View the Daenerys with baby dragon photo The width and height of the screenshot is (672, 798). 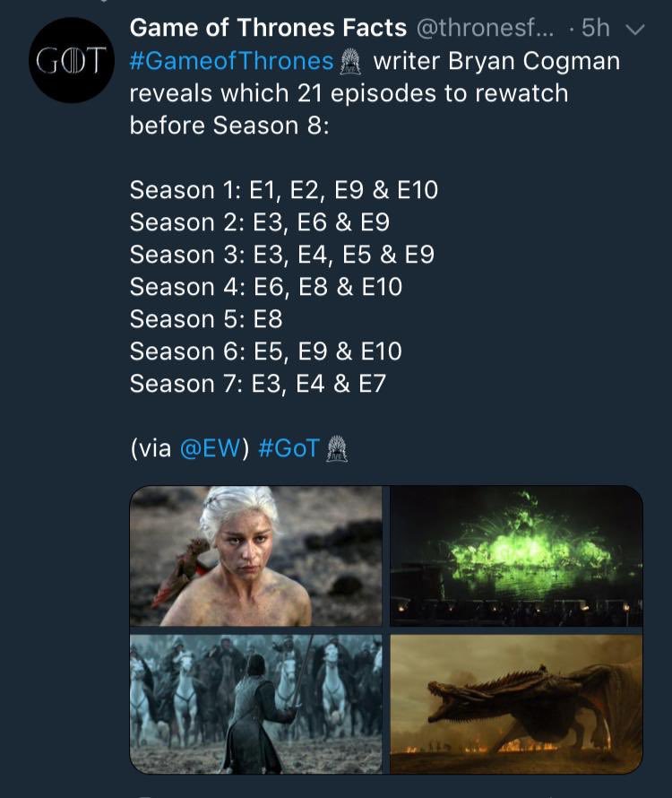pos(256,556)
